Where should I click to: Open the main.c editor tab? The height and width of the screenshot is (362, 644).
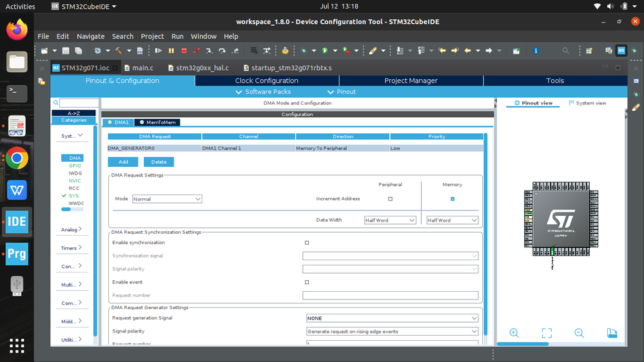(139, 68)
